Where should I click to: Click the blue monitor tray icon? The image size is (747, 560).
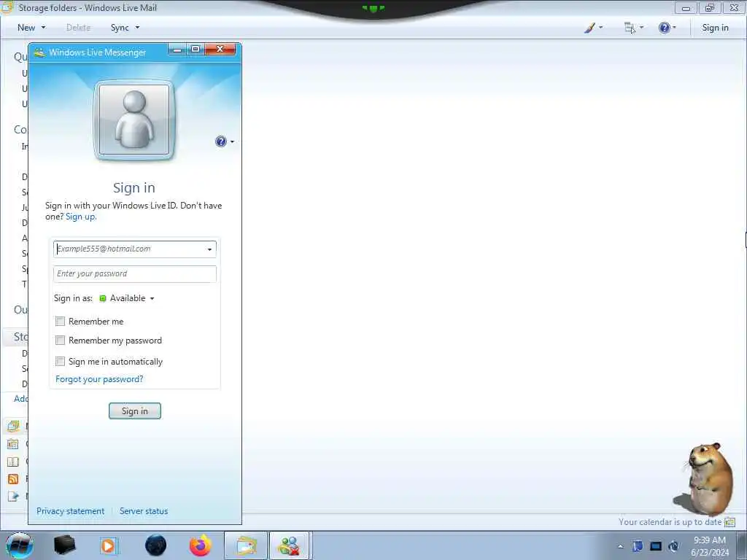coord(656,546)
